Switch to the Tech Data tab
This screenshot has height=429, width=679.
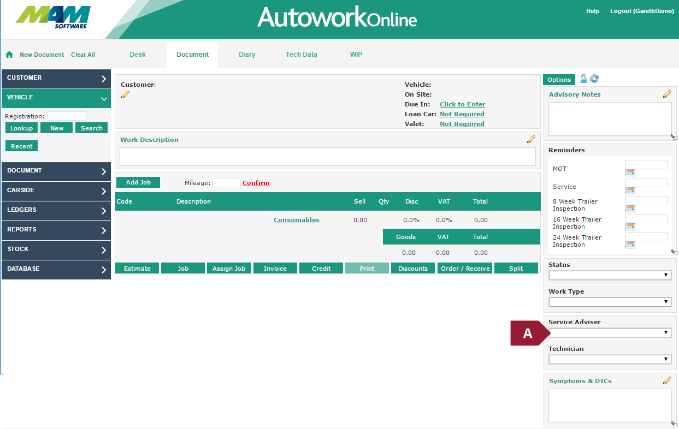[x=301, y=54]
